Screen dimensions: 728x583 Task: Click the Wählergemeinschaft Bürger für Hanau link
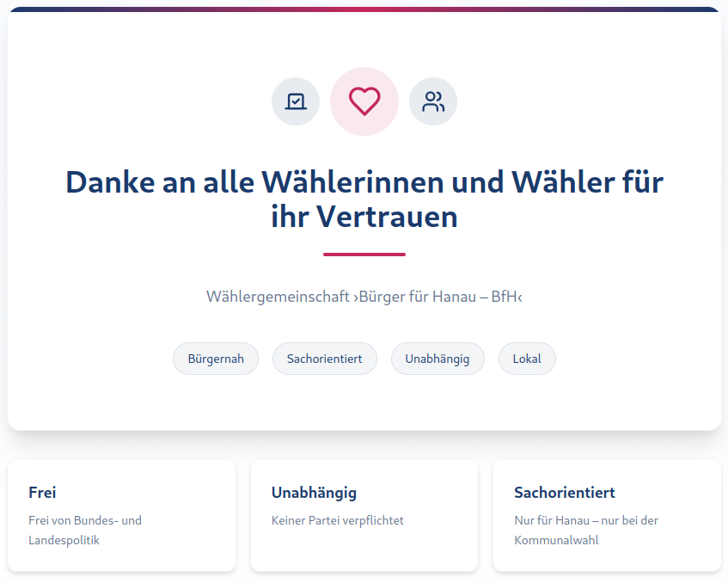click(x=364, y=297)
